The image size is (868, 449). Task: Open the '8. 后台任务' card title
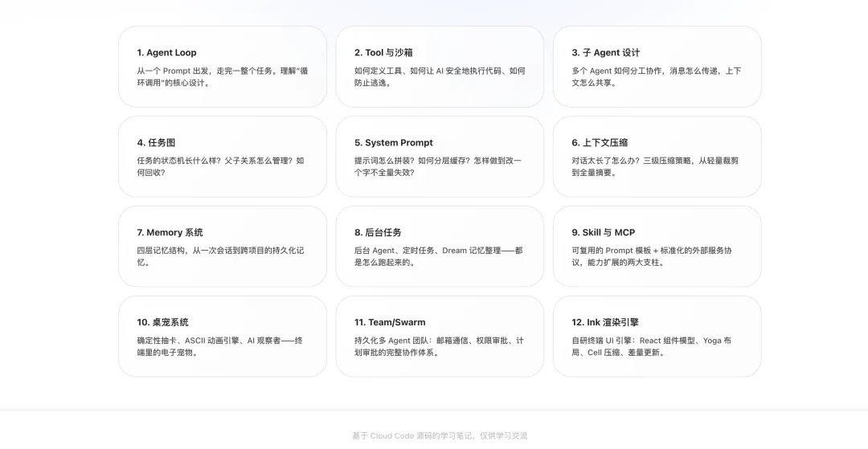(x=378, y=232)
